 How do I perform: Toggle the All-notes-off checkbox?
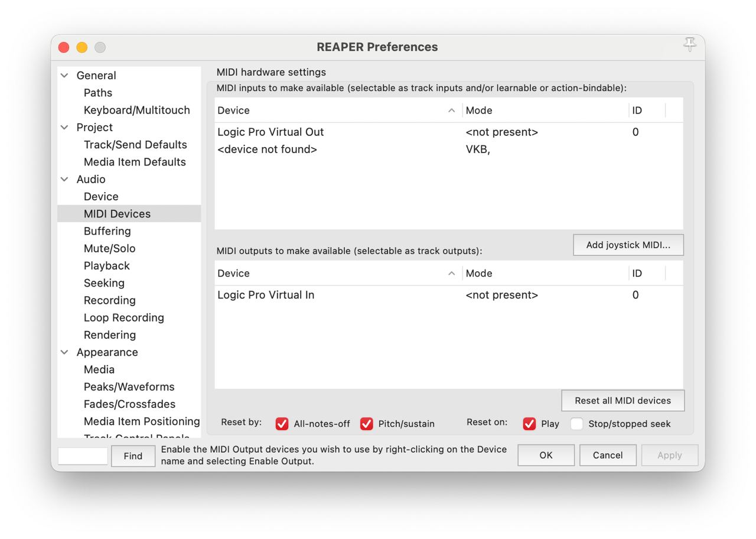282,424
